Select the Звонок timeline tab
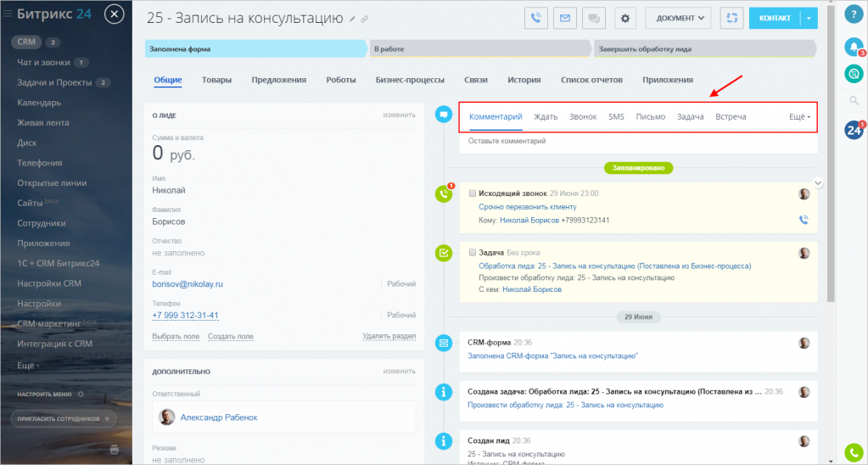The width and height of the screenshot is (868, 465). click(x=583, y=117)
